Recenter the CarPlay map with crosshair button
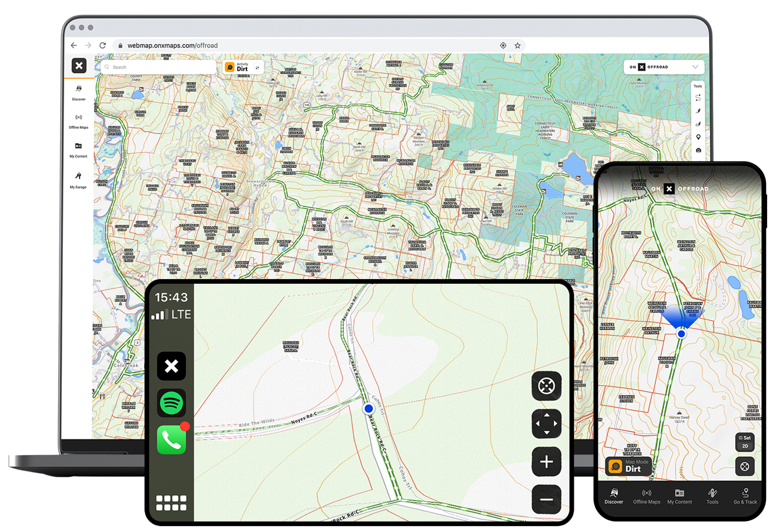Viewport: 773px width, 532px height. point(546,386)
